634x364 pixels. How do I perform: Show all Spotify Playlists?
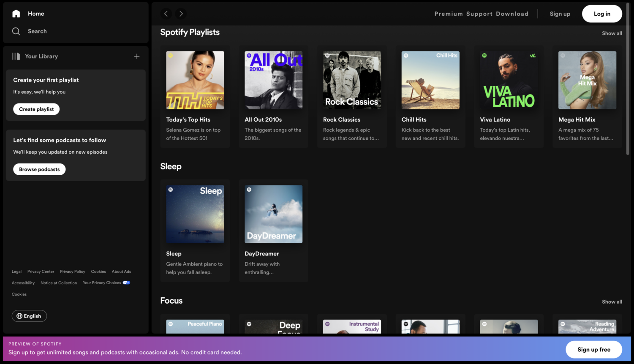coord(612,33)
